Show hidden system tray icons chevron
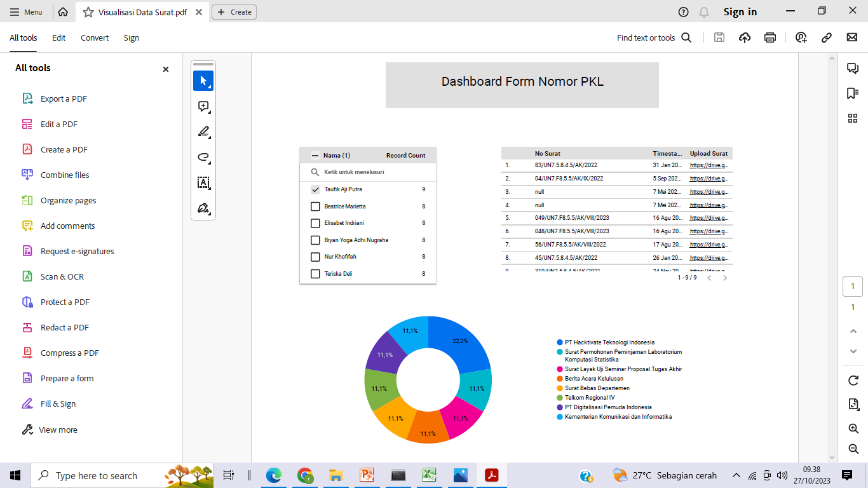 736,475
